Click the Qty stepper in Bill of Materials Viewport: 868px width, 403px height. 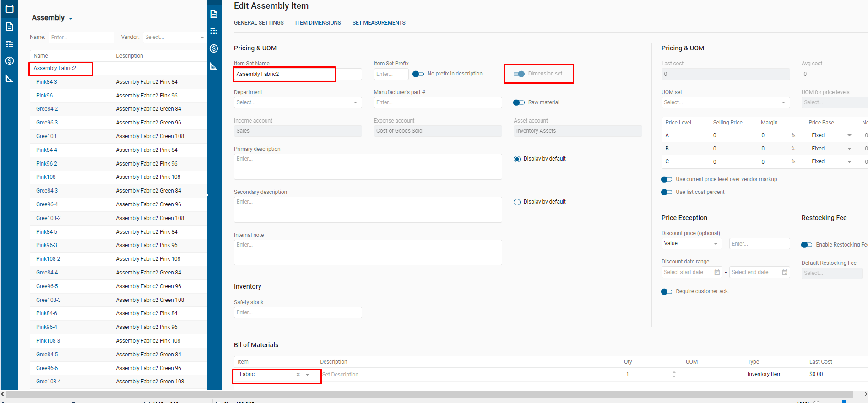point(674,374)
